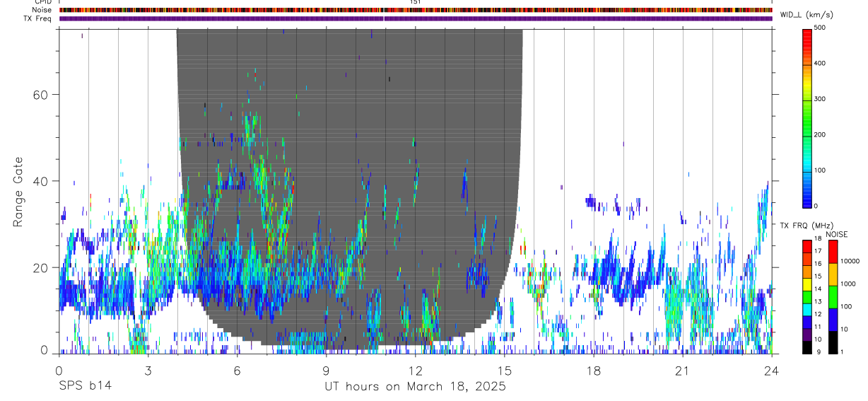Click the '300' label on the width color bar
This screenshot has height=401, width=868.
click(x=819, y=99)
